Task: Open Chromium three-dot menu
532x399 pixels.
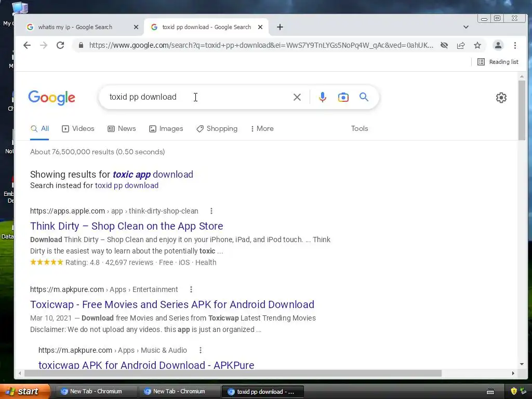Action: [x=515, y=45]
